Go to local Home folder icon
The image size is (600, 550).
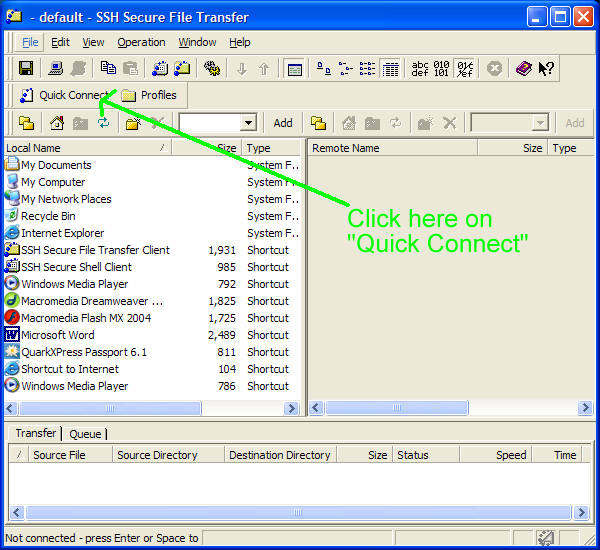(57, 123)
